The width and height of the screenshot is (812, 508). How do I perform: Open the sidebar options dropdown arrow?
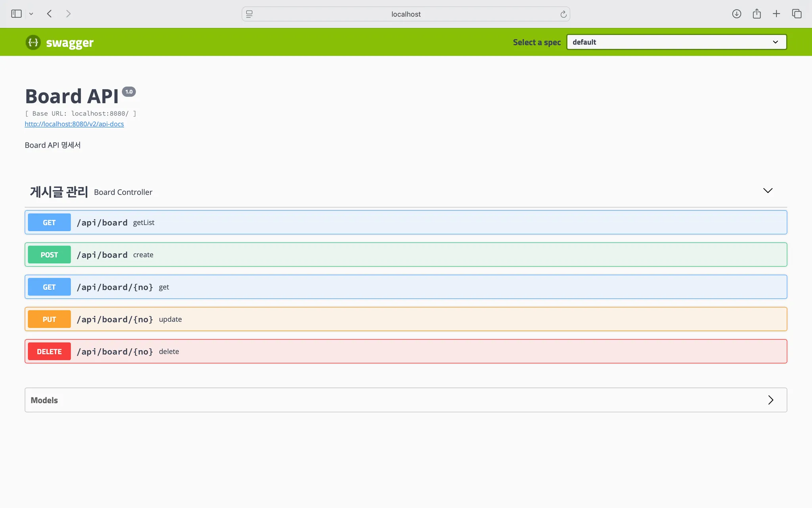(31, 14)
